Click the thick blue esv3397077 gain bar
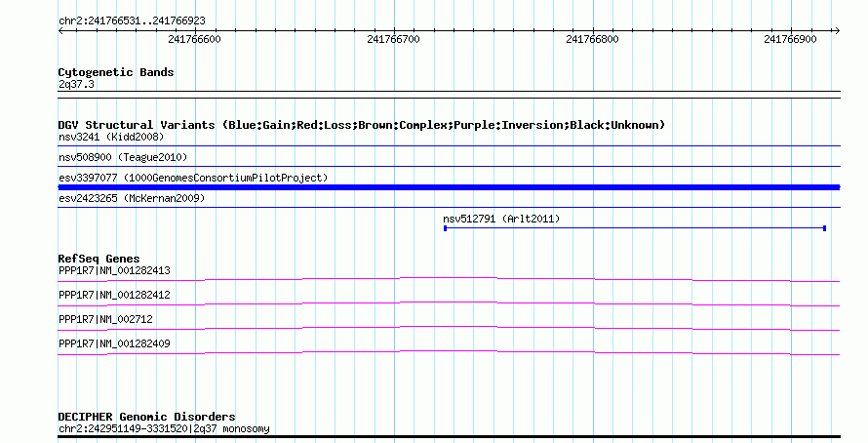Image resolution: width=868 pixels, height=443 pixels. 449,187
